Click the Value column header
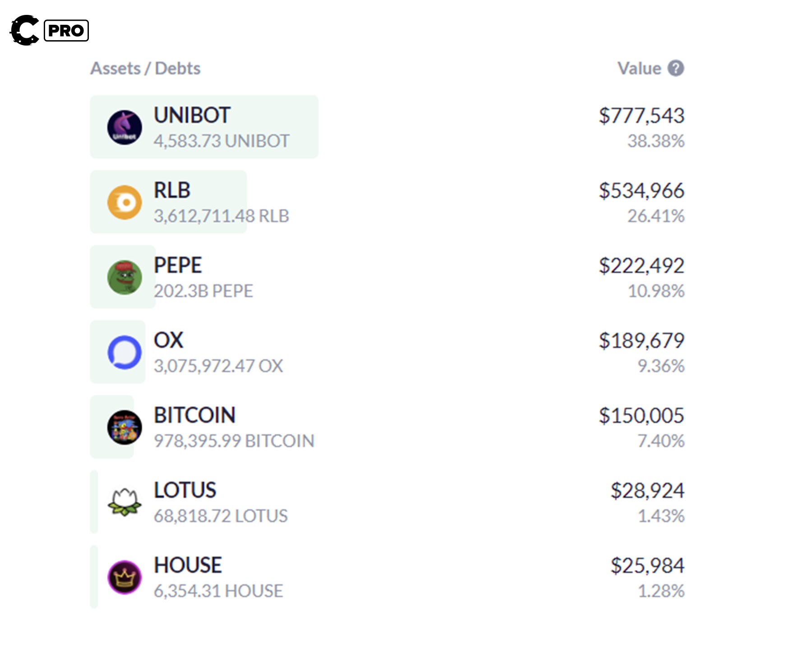The width and height of the screenshot is (812, 653). point(639,69)
